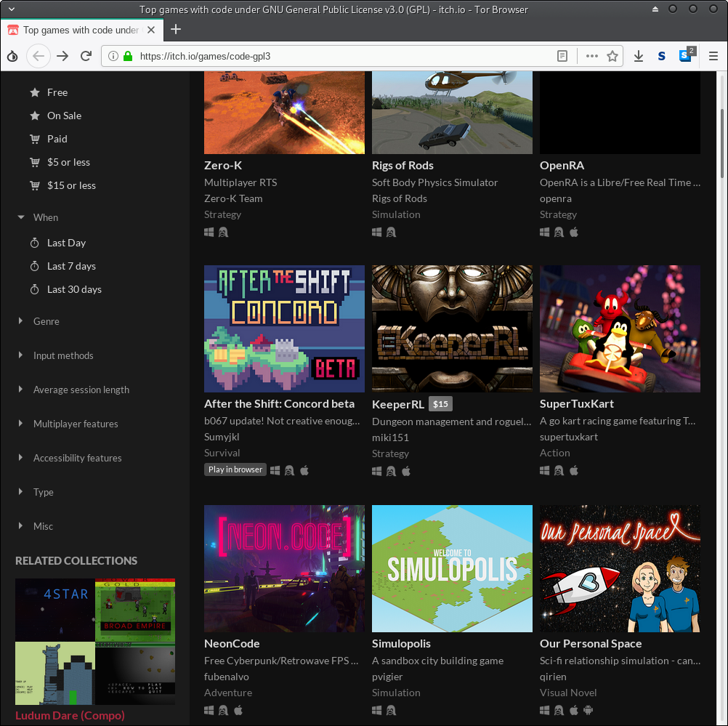
Task: Filter games that are On Sale
Action: (x=64, y=116)
